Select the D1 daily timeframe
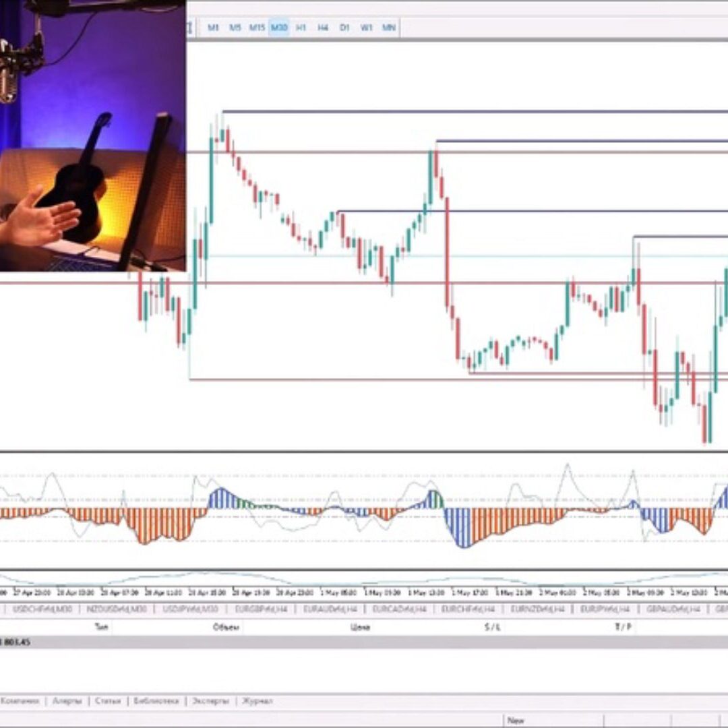Screen dimensions: 728x728 pyautogui.click(x=344, y=28)
